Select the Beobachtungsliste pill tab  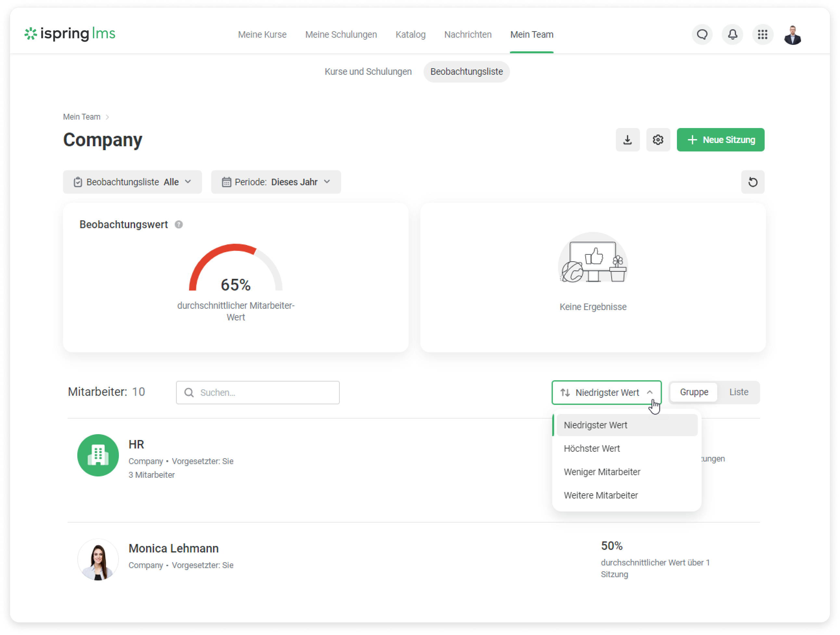click(x=466, y=72)
